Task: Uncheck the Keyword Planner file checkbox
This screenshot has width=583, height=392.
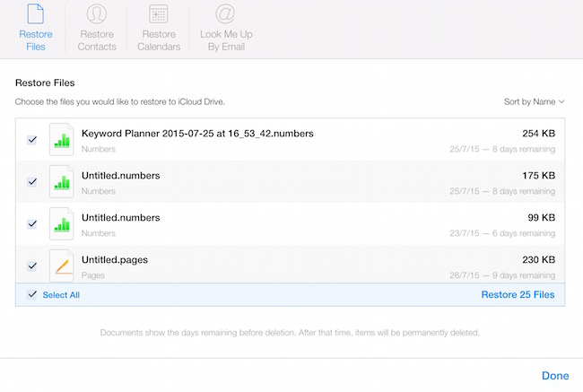Action: pyautogui.click(x=32, y=140)
